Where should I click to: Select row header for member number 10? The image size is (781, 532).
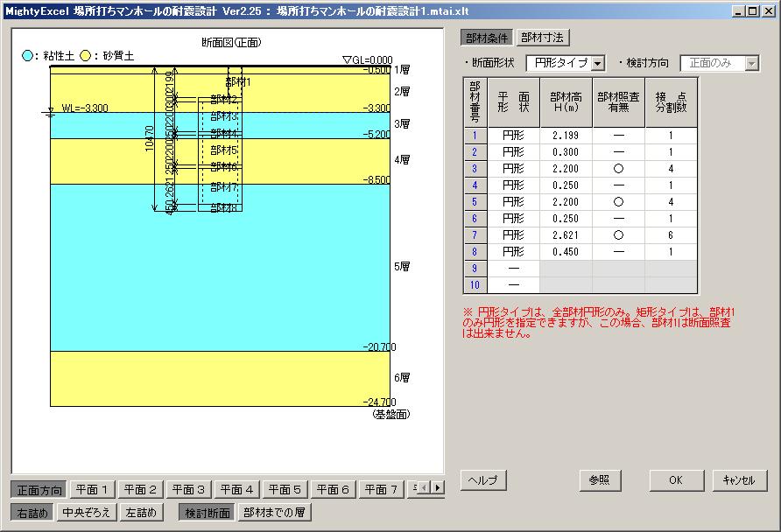click(x=475, y=285)
